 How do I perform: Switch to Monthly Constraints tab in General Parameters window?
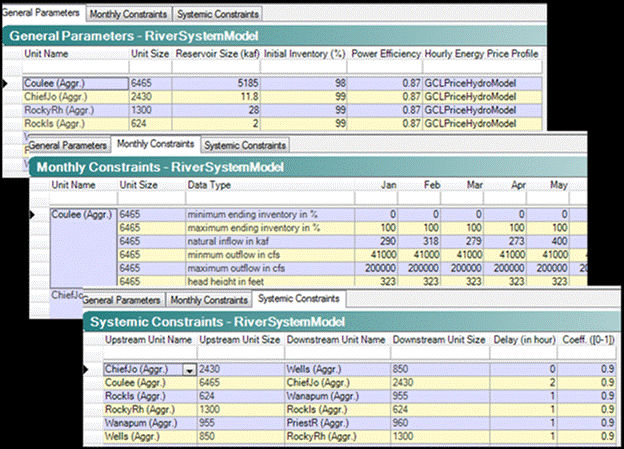tap(128, 14)
